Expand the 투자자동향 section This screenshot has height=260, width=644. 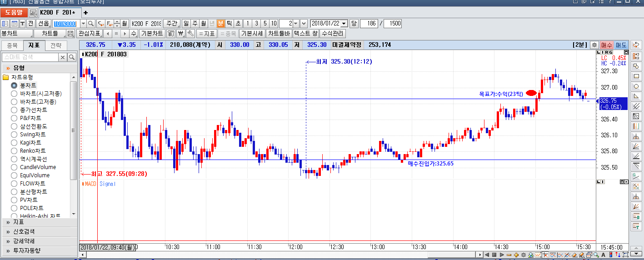tap(39, 250)
